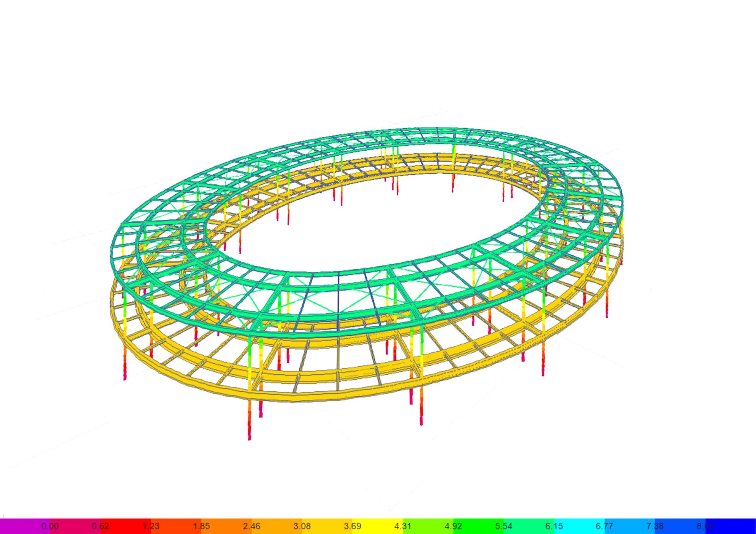Image resolution: width=756 pixels, height=534 pixels.
Task: Click the 3.69 legend value
Action: point(352,526)
